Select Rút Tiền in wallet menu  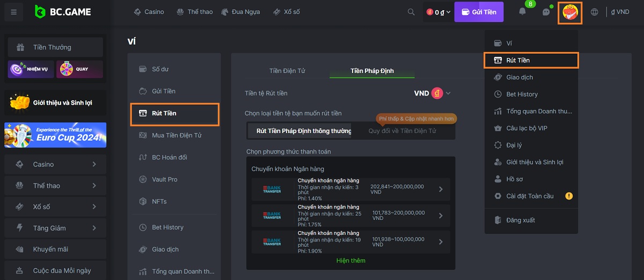click(x=175, y=113)
